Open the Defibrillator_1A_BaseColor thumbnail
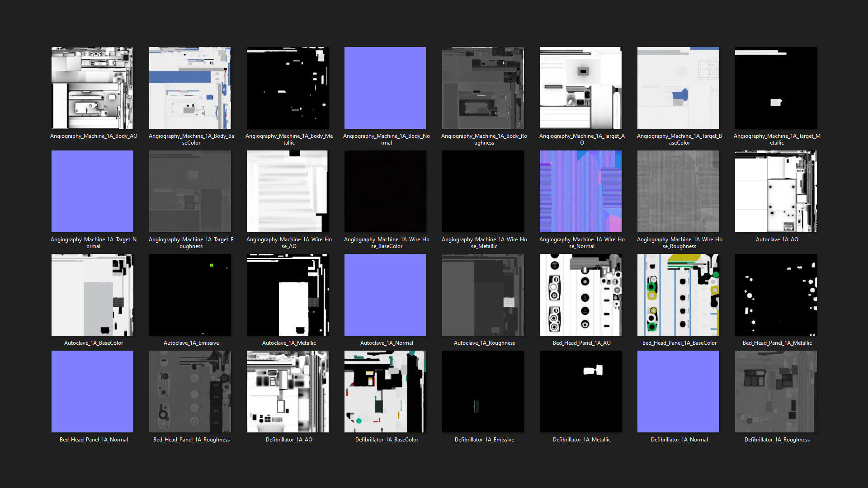868x488 pixels. click(x=385, y=391)
